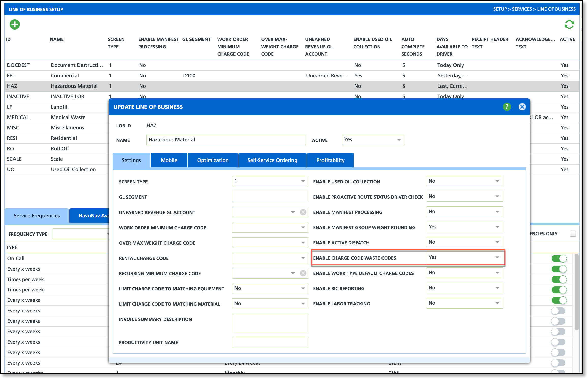The width and height of the screenshot is (588, 379).
Task: Clear the Recurring Minimum Charge Code field
Action: [303, 273]
